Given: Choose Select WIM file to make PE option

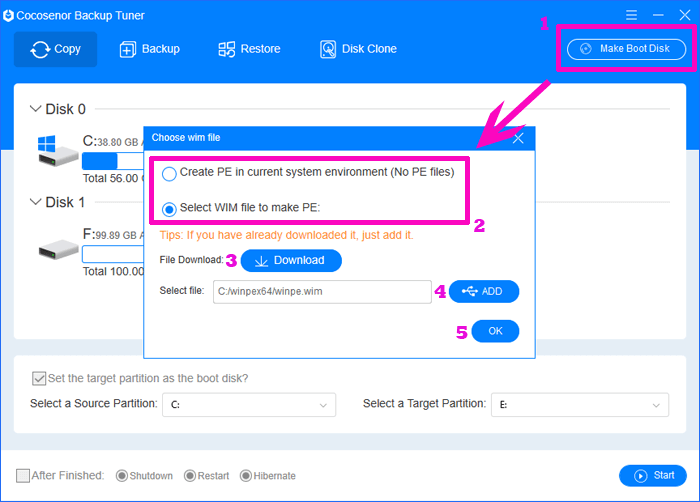Looking at the screenshot, I should pos(169,209).
